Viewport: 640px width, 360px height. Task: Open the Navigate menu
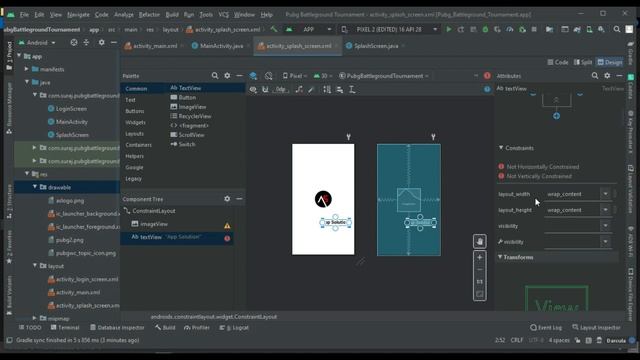(78, 15)
